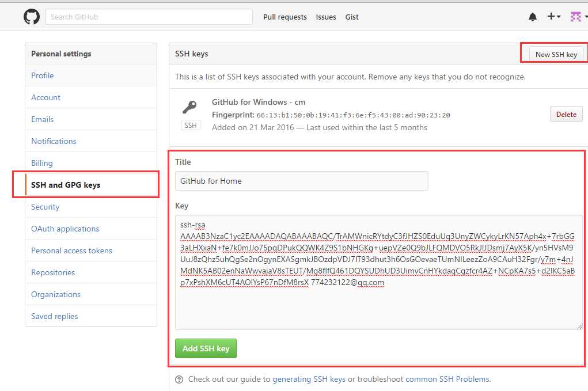The width and height of the screenshot is (588, 391).
Task: Click the key Fingerprint value
Action: 353,115
